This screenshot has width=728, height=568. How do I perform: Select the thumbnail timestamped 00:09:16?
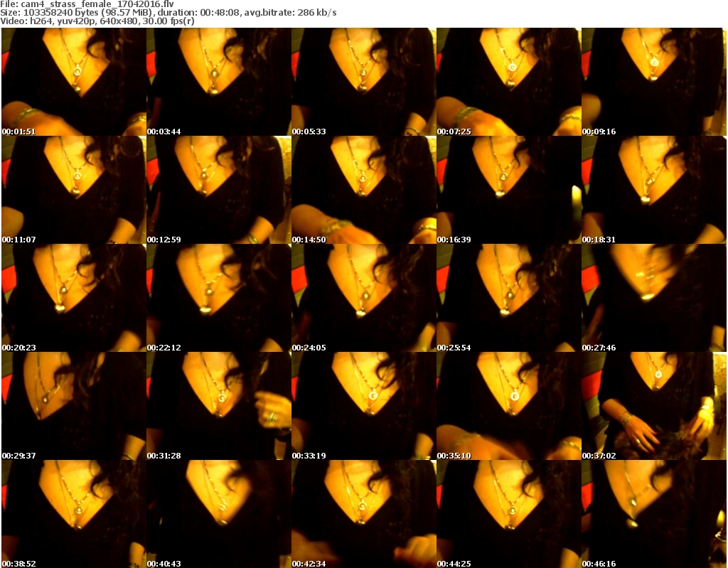[654, 82]
